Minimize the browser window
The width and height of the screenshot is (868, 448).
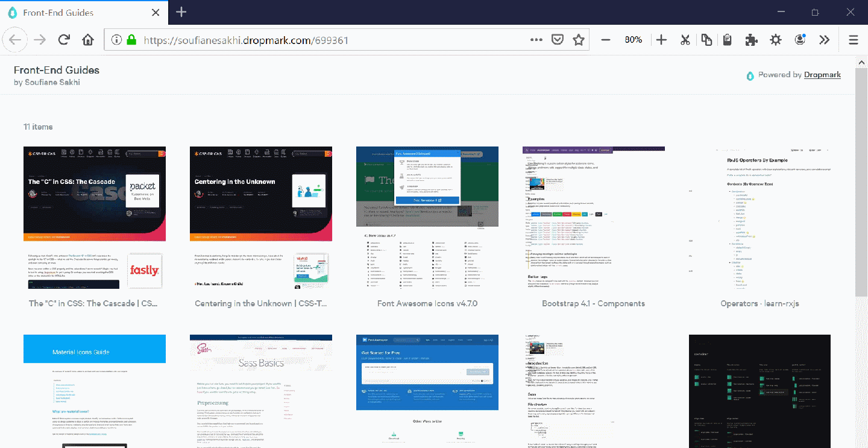(781, 12)
